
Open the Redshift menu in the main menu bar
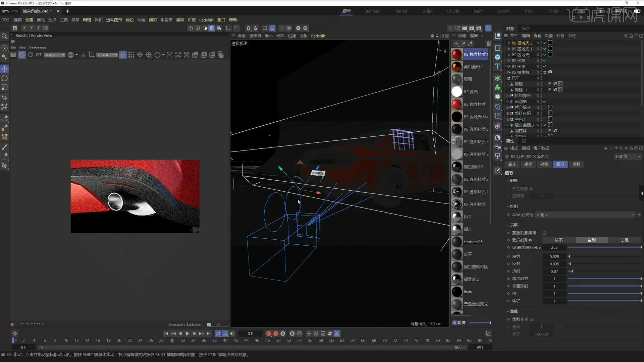[206, 20]
